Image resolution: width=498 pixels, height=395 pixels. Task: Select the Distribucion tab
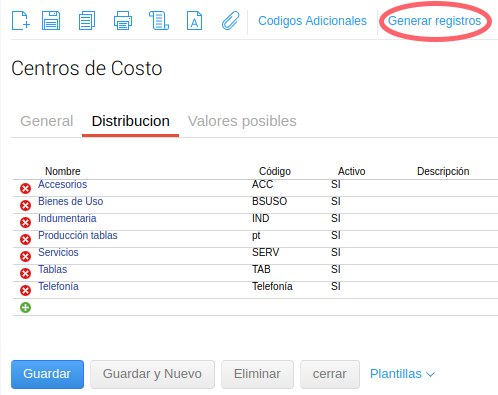131,121
